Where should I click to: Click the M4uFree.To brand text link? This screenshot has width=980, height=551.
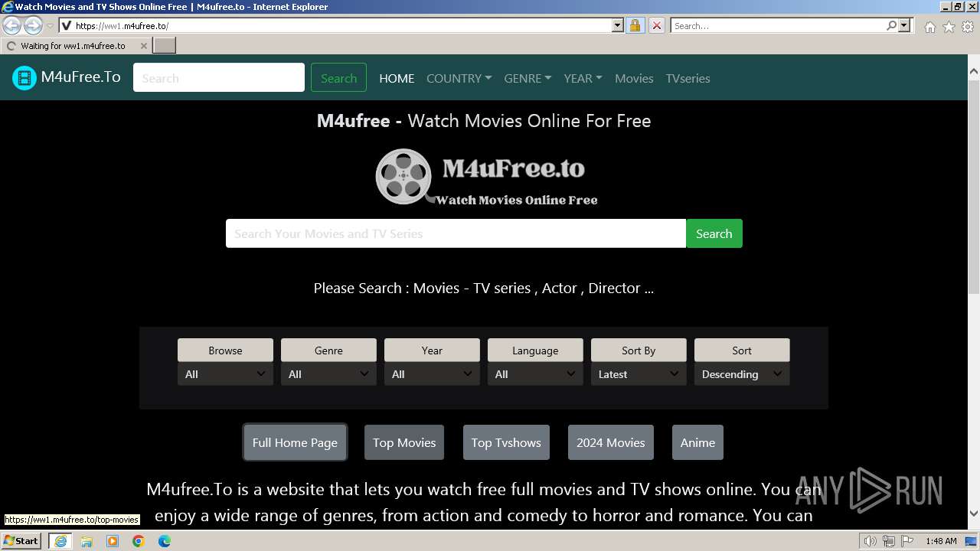tap(80, 77)
